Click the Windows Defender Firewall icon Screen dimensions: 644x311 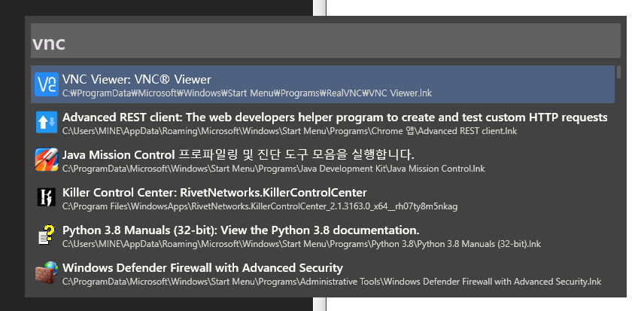(47, 273)
